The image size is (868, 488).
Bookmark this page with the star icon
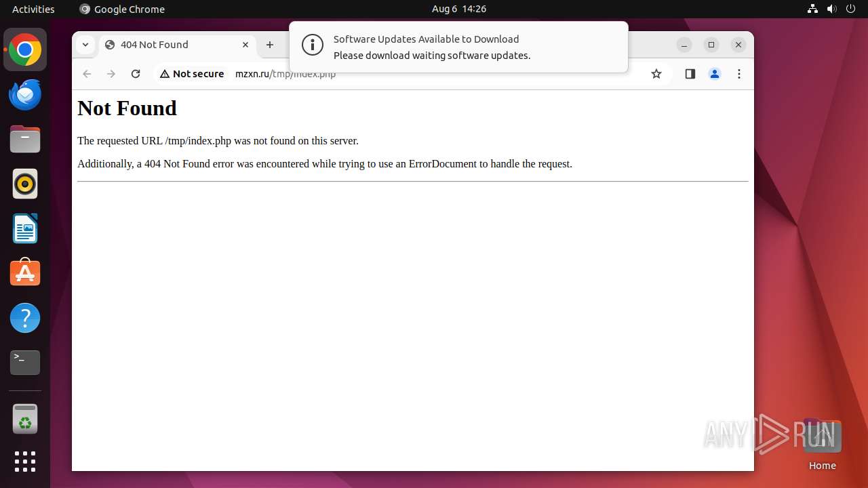pos(656,74)
